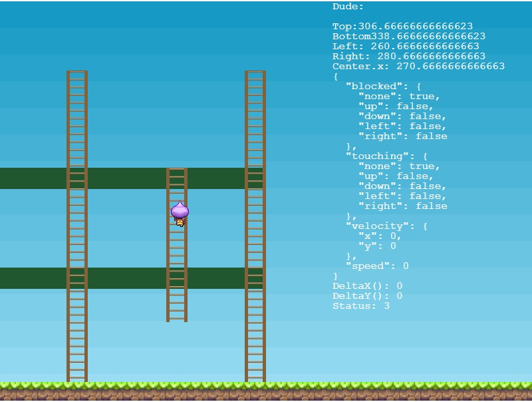Click the "DeltaX(): 0" line
Screen dimensions: 532x402
pos(368,286)
